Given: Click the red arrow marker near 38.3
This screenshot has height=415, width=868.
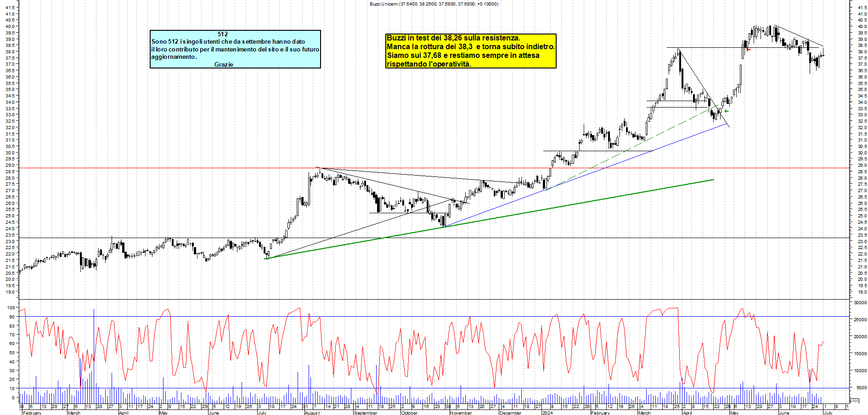Looking at the screenshot, I should coord(748,49).
